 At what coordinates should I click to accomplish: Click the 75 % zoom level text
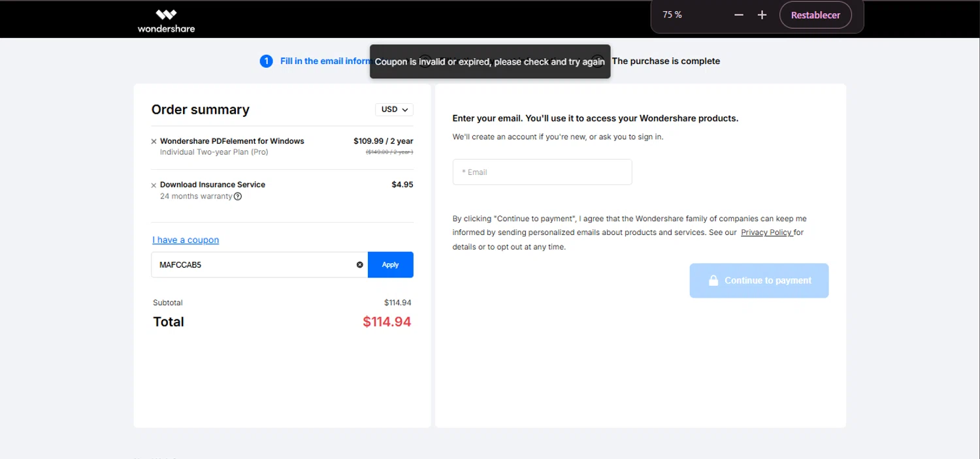tap(672, 15)
